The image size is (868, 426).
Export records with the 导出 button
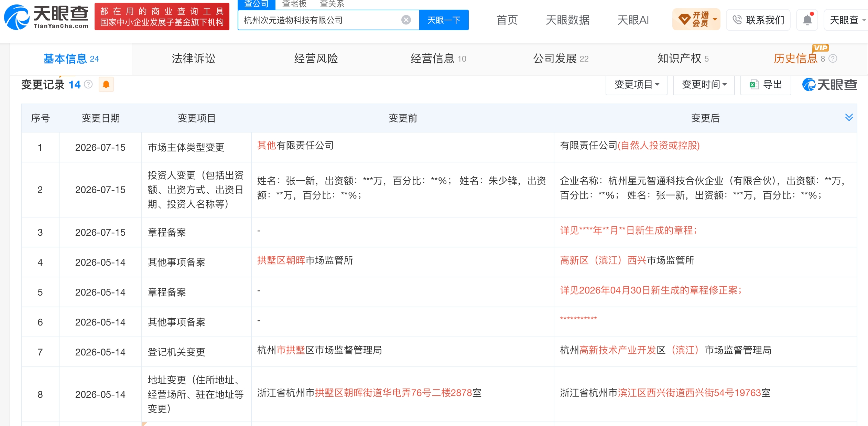point(766,85)
